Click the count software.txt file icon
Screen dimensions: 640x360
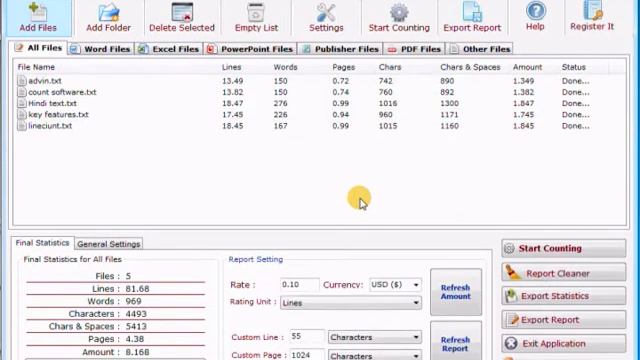(x=22, y=92)
